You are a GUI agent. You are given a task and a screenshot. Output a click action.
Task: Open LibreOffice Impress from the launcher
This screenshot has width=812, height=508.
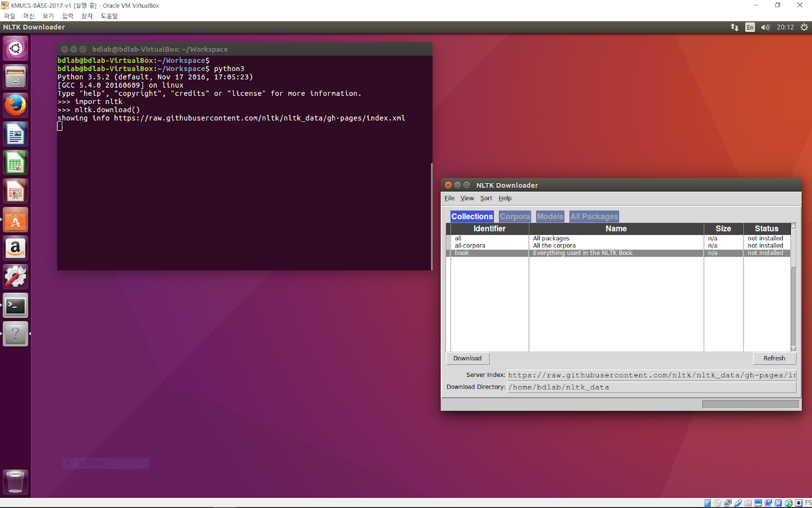[x=15, y=192]
